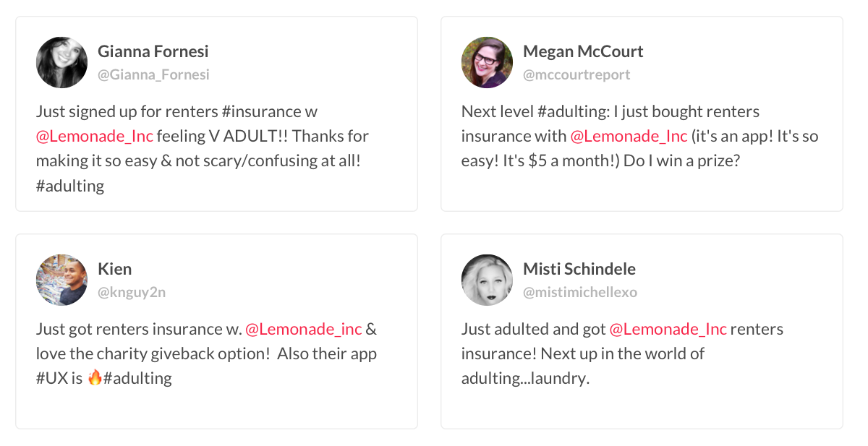Click the @mistimichellexo handle
The height and width of the screenshot is (446, 868).
point(579,292)
